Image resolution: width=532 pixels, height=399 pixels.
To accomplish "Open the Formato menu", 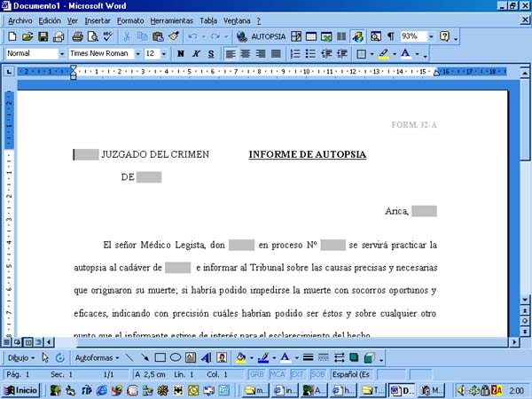I will pyautogui.click(x=130, y=20).
